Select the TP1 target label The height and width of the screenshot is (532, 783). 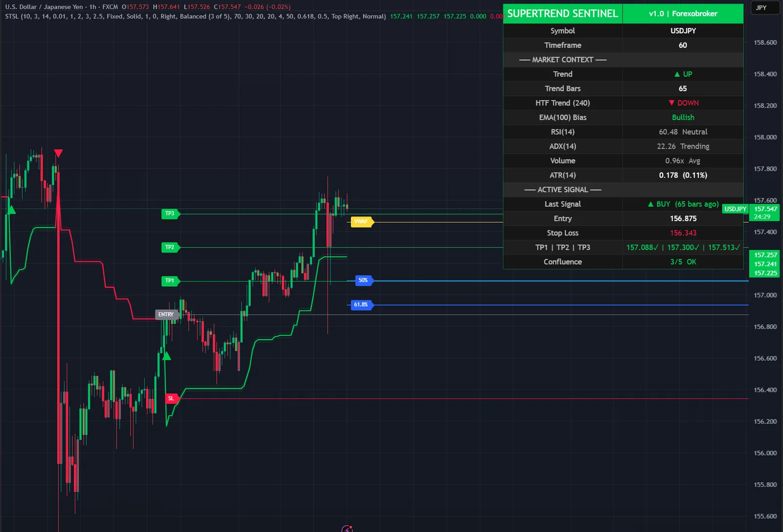click(x=170, y=281)
